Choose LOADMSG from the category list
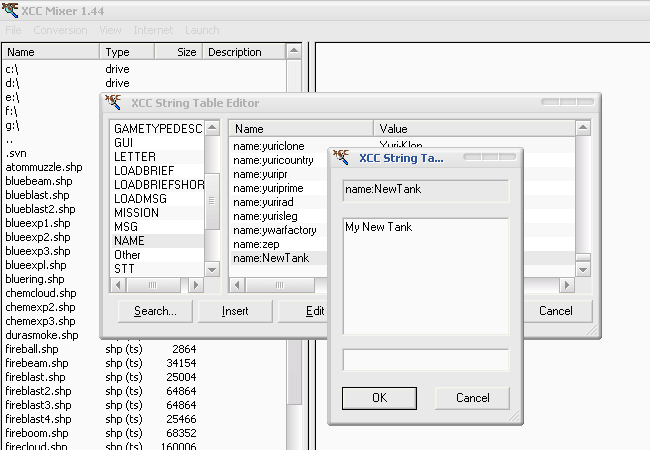Image resolution: width=650 pixels, height=450 pixels. [x=140, y=199]
